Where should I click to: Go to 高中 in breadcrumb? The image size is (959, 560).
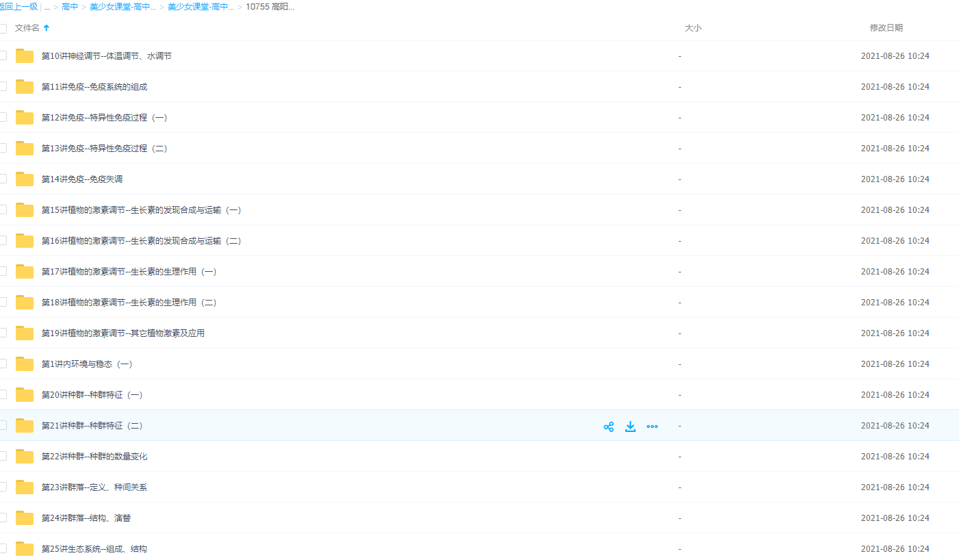tap(70, 7)
